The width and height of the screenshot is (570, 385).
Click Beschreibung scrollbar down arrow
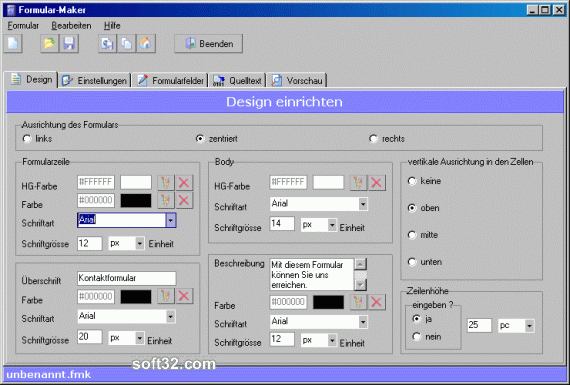tap(360, 285)
